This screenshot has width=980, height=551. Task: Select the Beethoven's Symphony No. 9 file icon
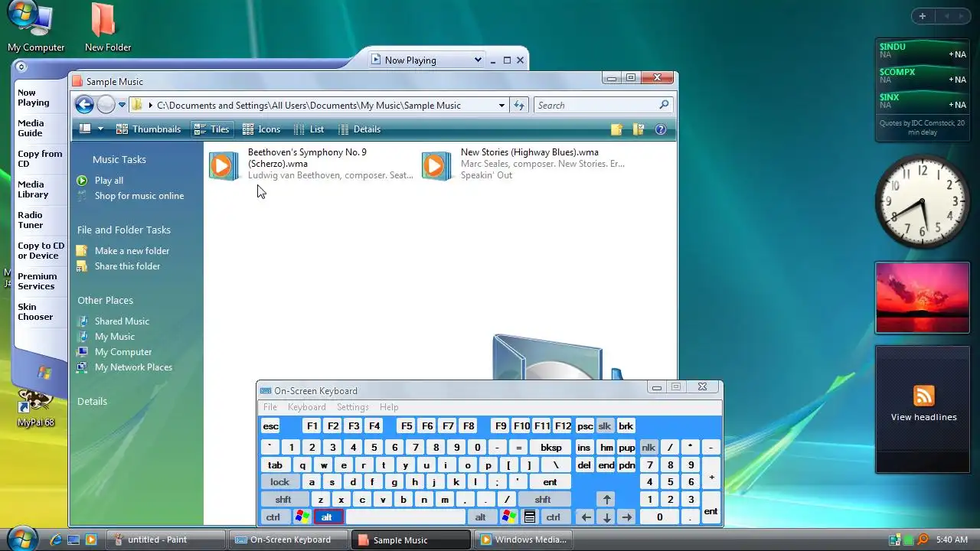(x=224, y=165)
